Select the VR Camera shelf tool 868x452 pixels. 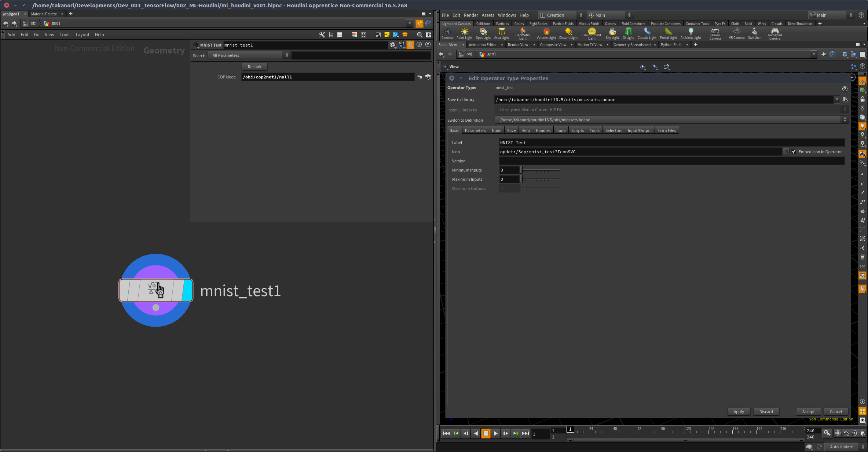(737, 33)
